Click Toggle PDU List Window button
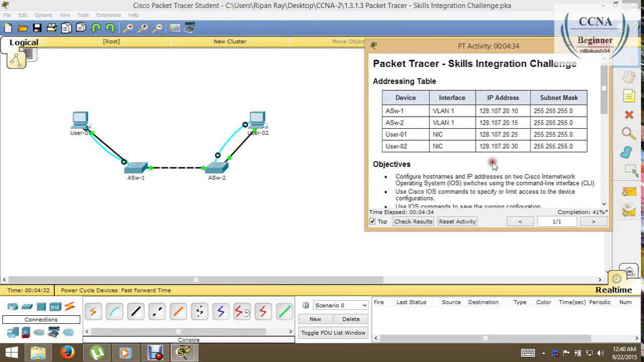The height and width of the screenshot is (362, 644). pyautogui.click(x=333, y=333)
